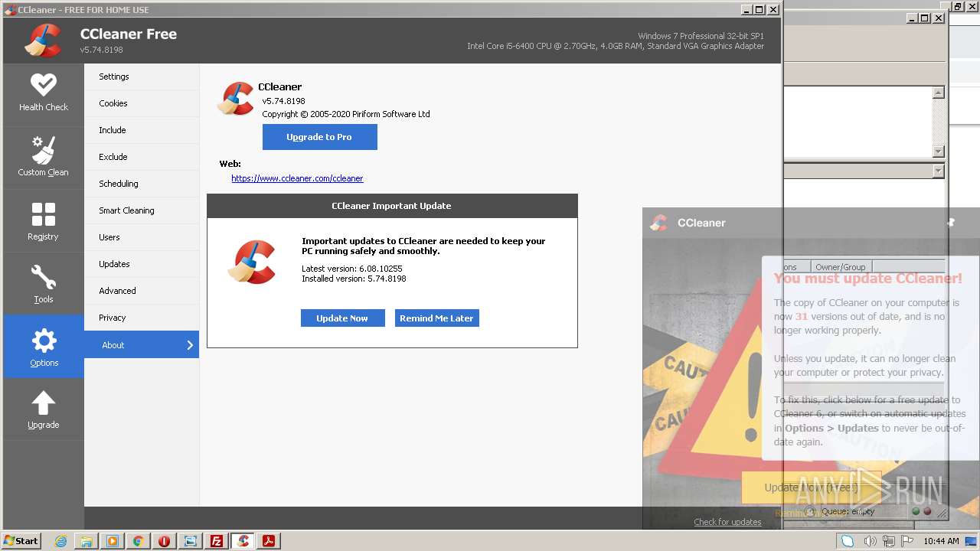Image resolution: width=980 pixels, height=551 pixels.
Task: Open Smart Cleaning options page
Action: (142, 210)
